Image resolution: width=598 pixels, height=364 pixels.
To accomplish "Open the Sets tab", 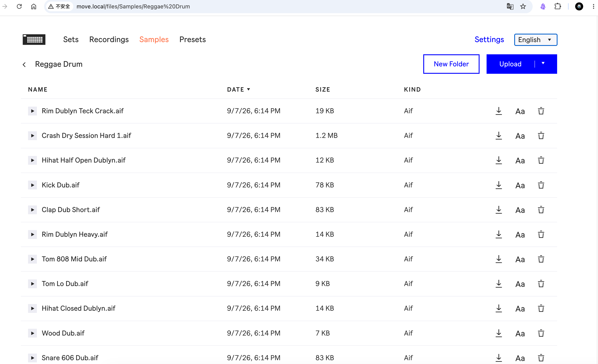I will 71,39.
